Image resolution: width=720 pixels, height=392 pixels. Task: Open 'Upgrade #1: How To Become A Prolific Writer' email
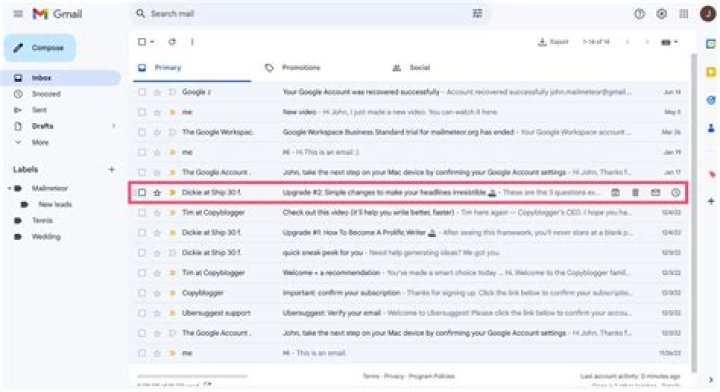point(409,233)
